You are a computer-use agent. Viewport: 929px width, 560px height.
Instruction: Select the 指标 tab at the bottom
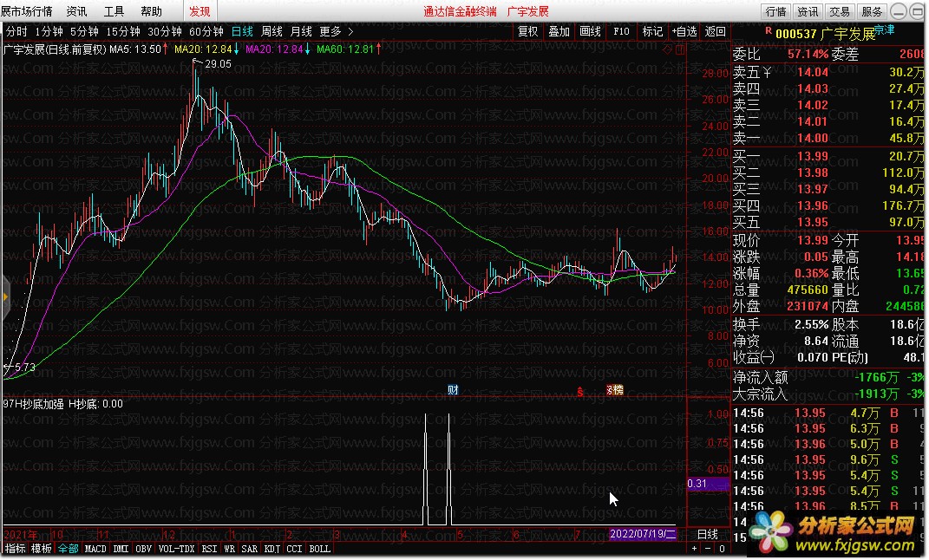point(16,549)
